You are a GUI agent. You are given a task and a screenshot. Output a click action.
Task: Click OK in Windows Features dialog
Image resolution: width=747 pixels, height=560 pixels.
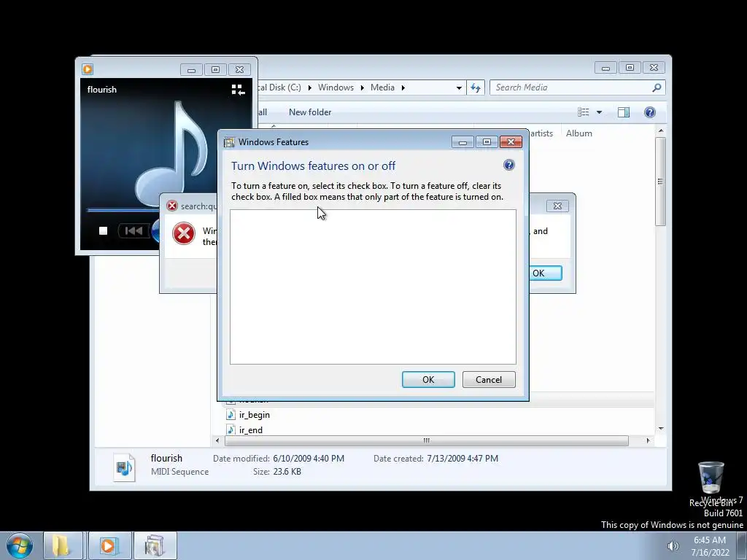point(428,379)
